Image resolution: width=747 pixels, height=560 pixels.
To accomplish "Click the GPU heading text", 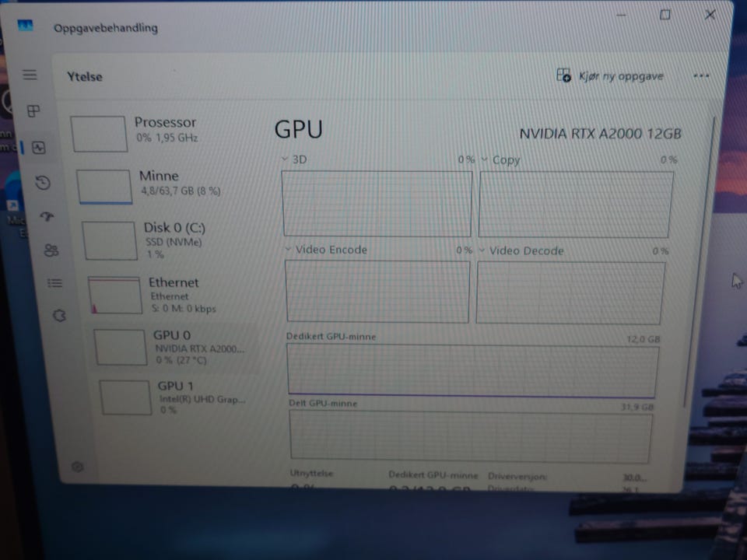I will point(299,130).
